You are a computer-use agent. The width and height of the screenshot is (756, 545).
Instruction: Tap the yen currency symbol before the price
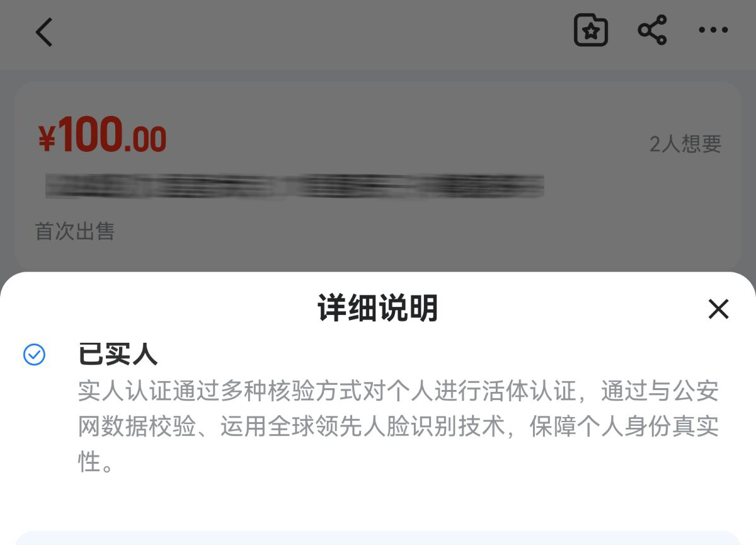pos(47,139)
